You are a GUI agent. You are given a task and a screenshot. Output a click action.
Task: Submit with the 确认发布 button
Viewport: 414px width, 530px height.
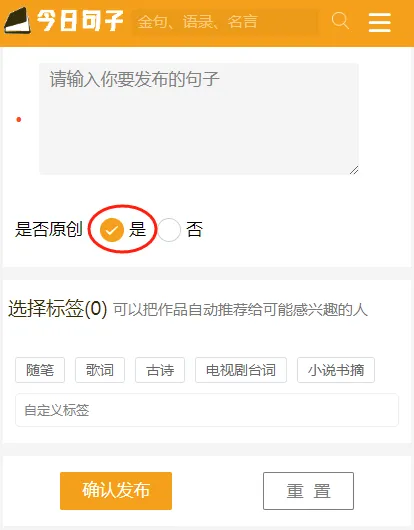coord(116,491)
